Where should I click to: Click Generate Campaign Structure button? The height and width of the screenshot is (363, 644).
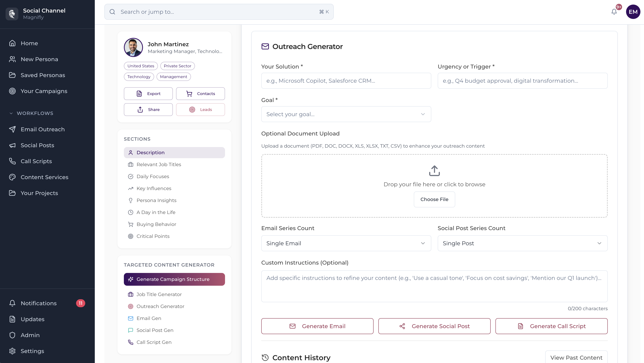pos(174,279)
